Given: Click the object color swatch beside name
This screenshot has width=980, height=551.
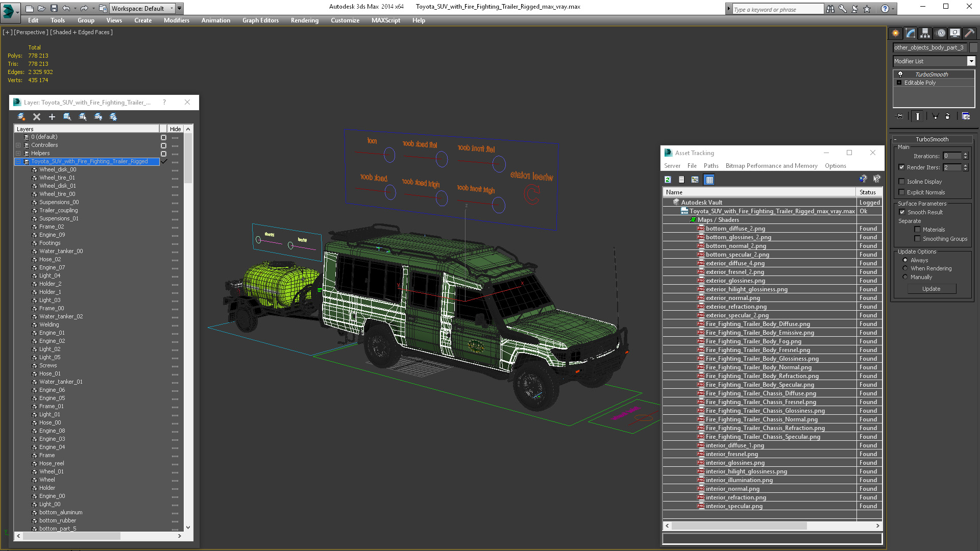Looking at the screenshot, I should tap(973, 47).
